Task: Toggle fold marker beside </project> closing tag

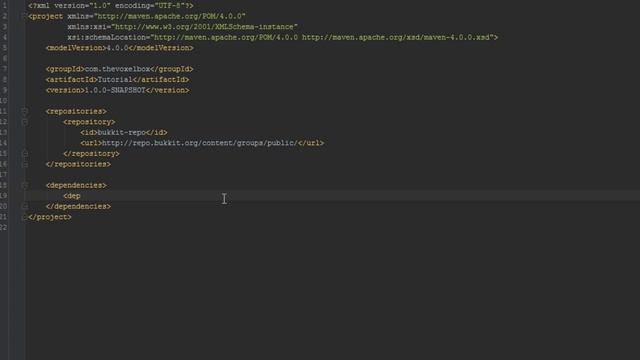Action: pos(24,217)
